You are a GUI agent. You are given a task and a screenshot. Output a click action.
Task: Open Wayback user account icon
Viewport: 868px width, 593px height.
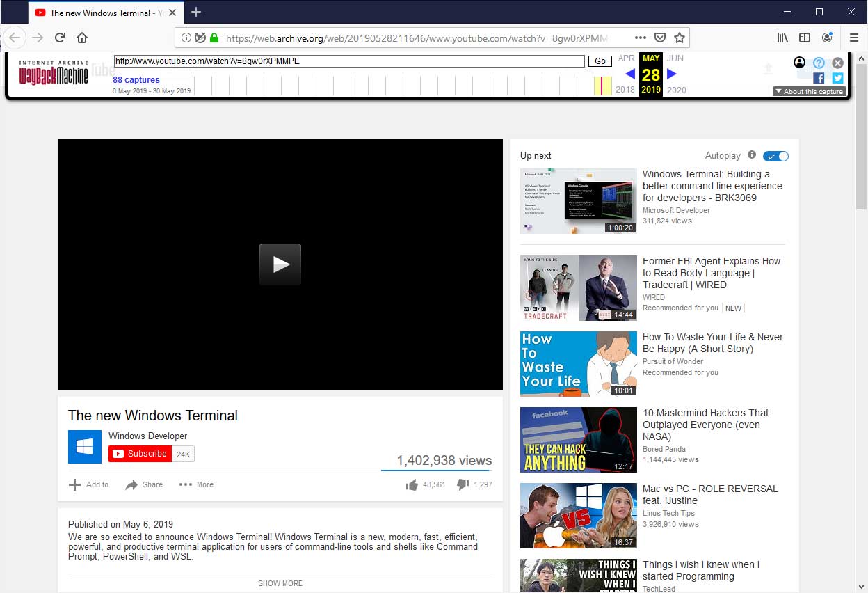tap(799, 63)
